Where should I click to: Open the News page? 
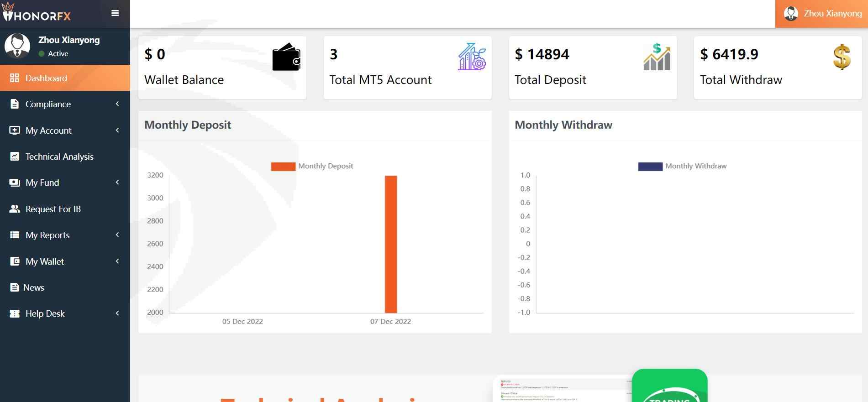65,287
